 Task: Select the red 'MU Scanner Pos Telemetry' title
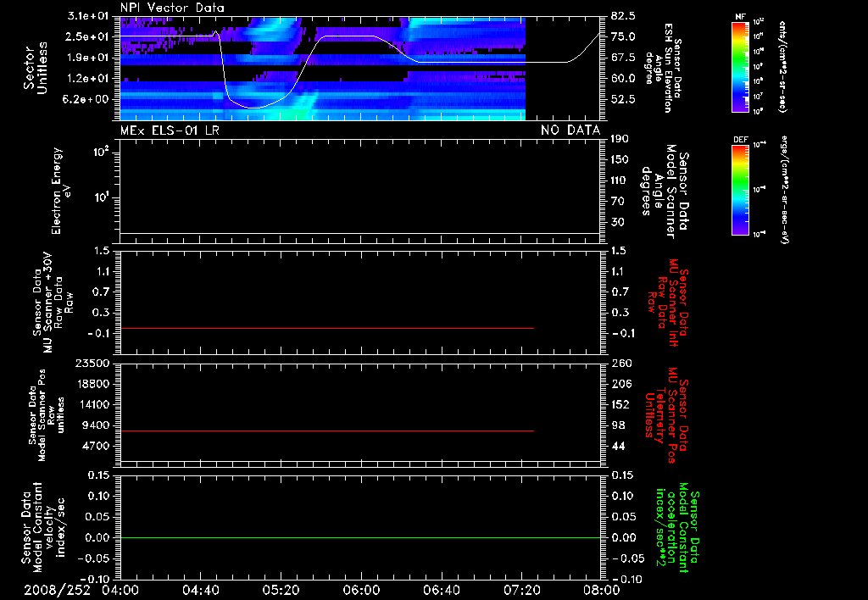[x=667, y=415]
